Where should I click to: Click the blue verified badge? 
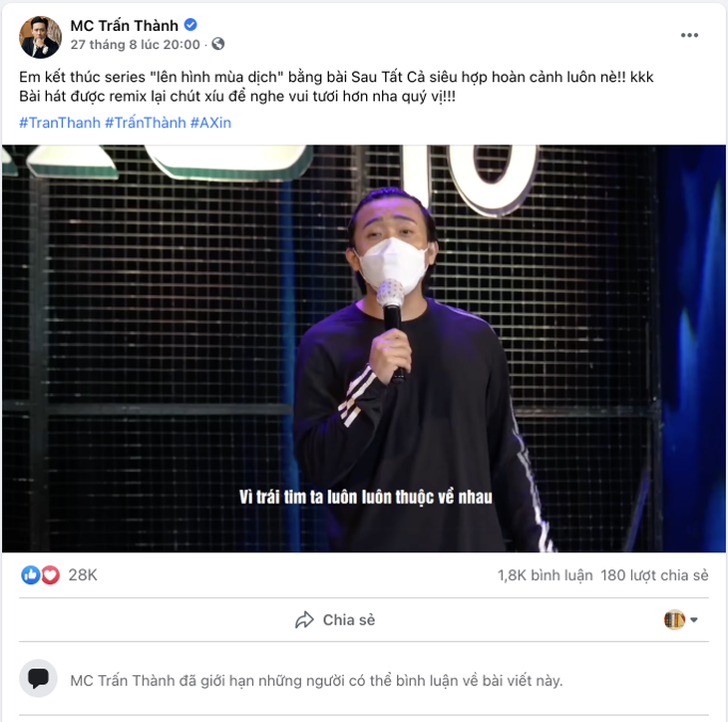pyautogui.click(x=190, y=26)
